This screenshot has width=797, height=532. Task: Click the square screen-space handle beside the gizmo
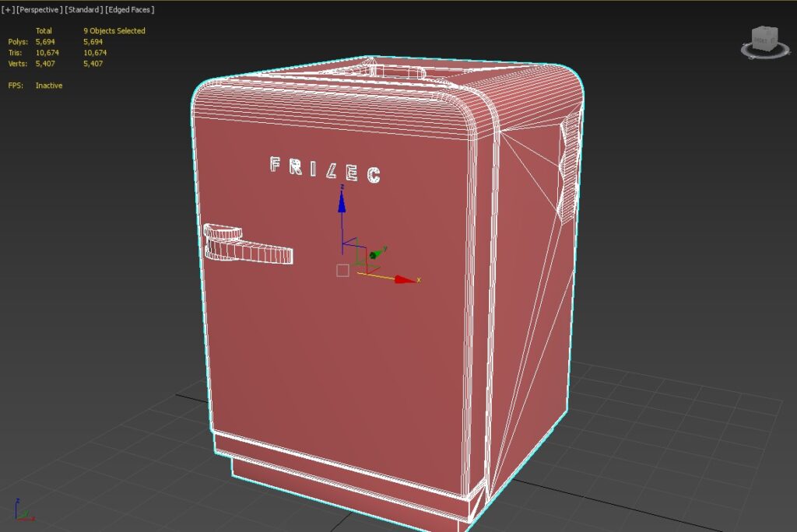pos(342,271)
